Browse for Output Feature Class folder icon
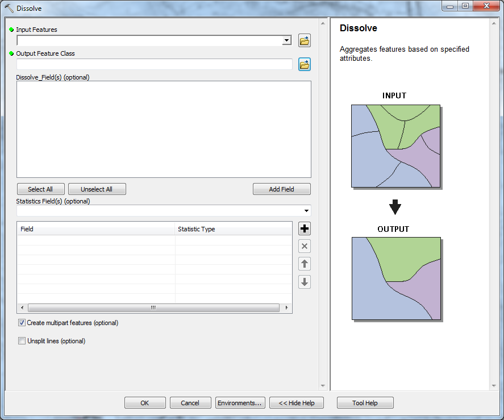 click(305, 64)
